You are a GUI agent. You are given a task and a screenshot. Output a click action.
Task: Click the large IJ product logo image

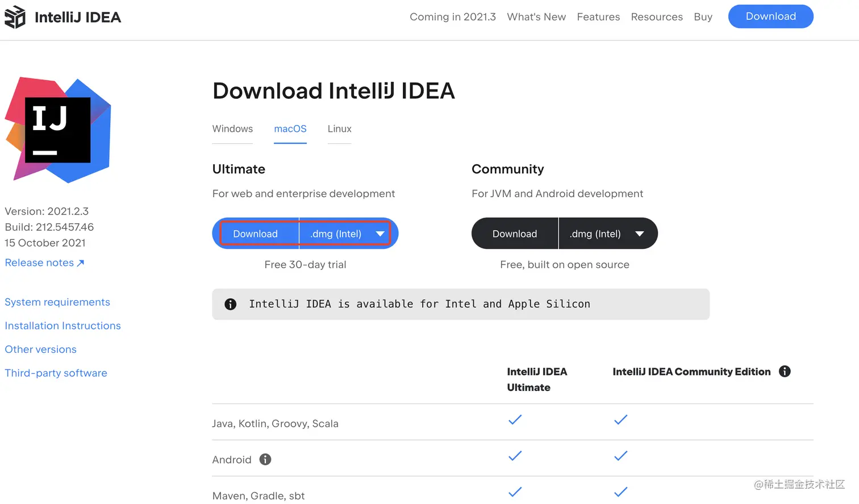[58, 130]
